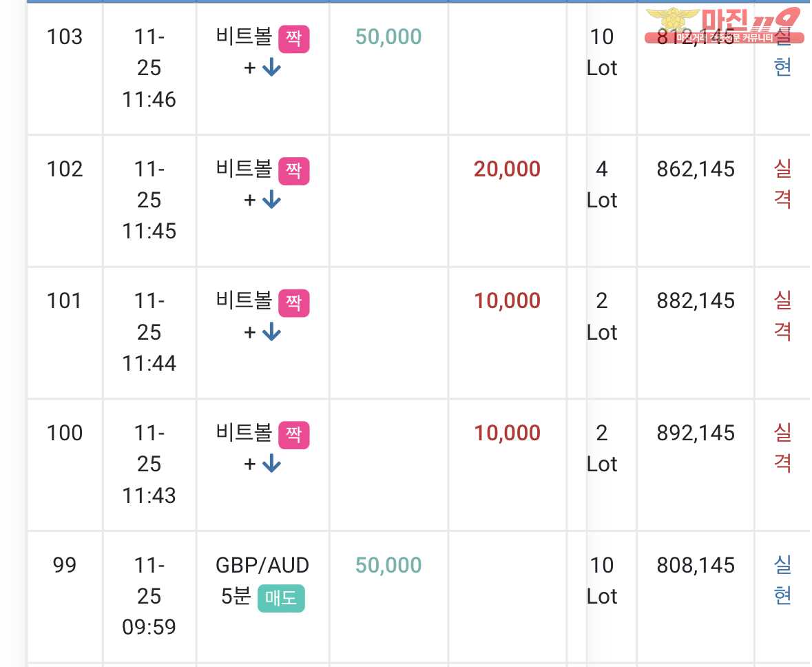
Task: Click the pink 짝 badge in row 100
Action: pyautogui.click(x=293, y=435)
